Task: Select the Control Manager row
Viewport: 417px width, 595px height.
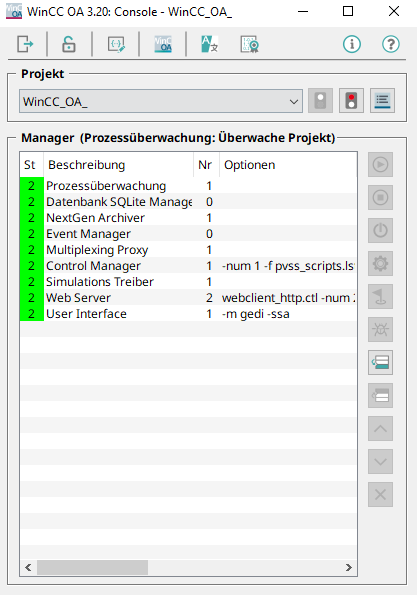Action: 188,266
